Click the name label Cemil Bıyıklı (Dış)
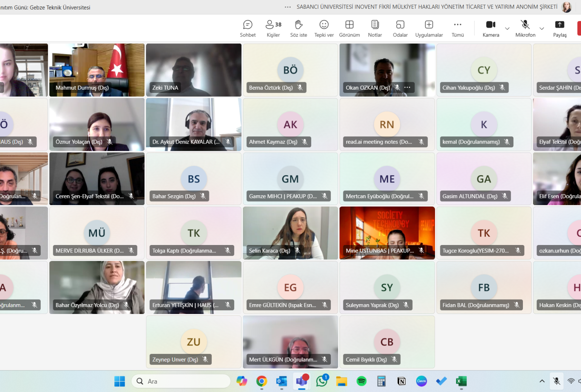This screenshot has width=581, height=392. pos(366,360)
